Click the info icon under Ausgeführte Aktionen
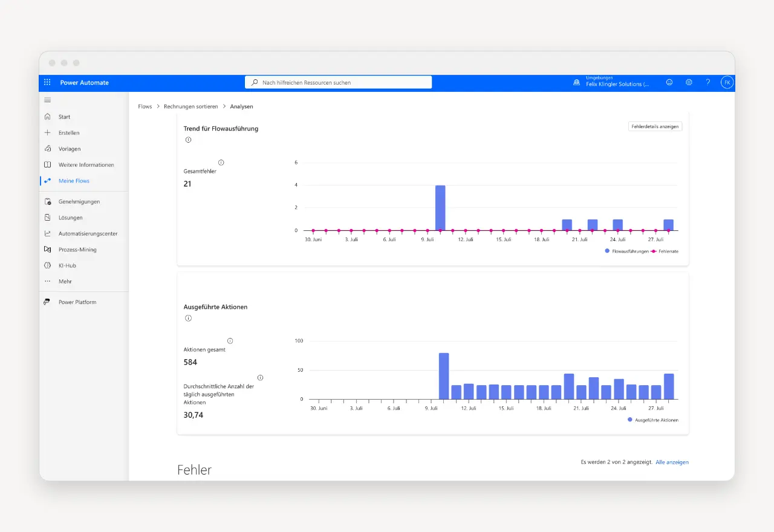The width and height of the screenshot is (774, 532). [x=188, y=318]
